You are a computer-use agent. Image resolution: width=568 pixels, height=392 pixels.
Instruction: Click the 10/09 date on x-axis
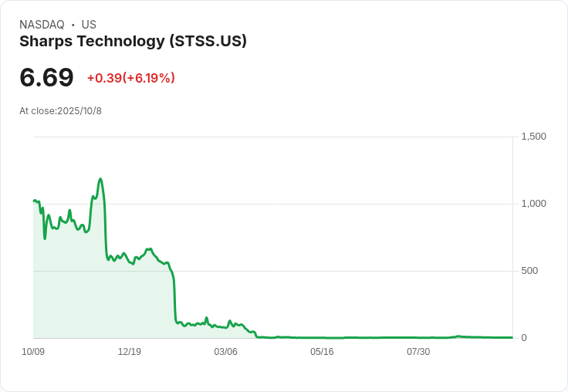33,352
